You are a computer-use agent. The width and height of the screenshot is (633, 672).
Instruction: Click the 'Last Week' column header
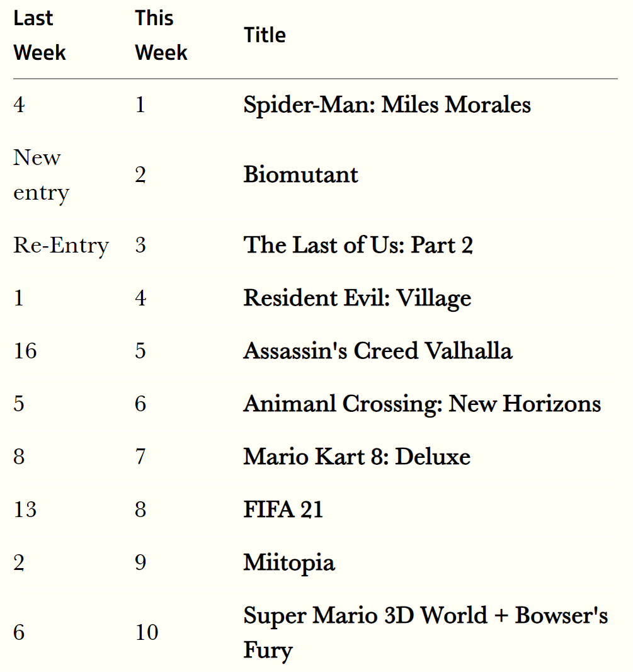[40, 35]
